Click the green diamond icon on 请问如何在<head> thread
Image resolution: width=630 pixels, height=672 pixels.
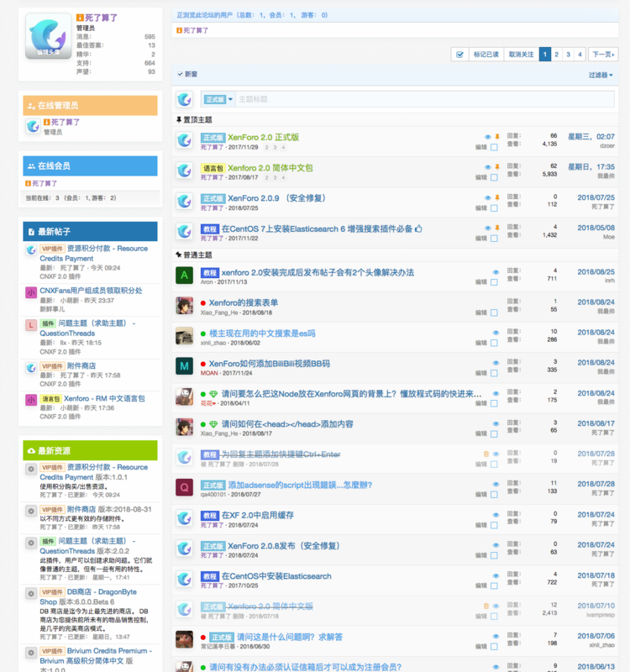pos(213,424)
